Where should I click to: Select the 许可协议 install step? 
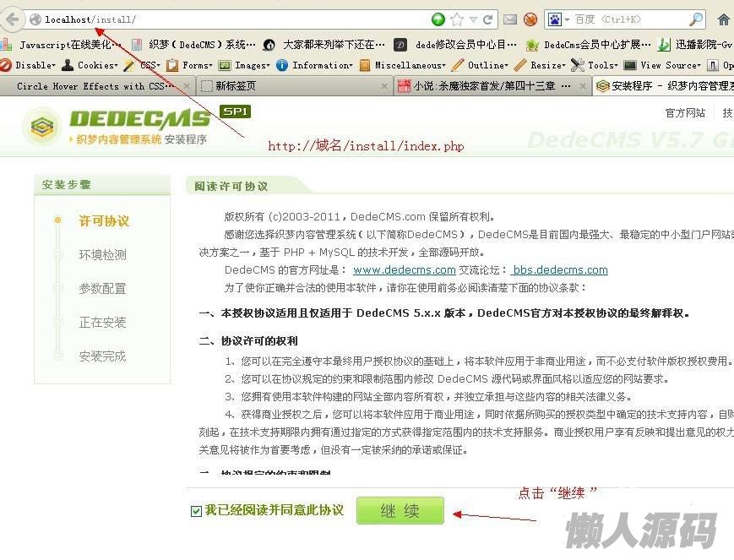[x=104, y=221]
